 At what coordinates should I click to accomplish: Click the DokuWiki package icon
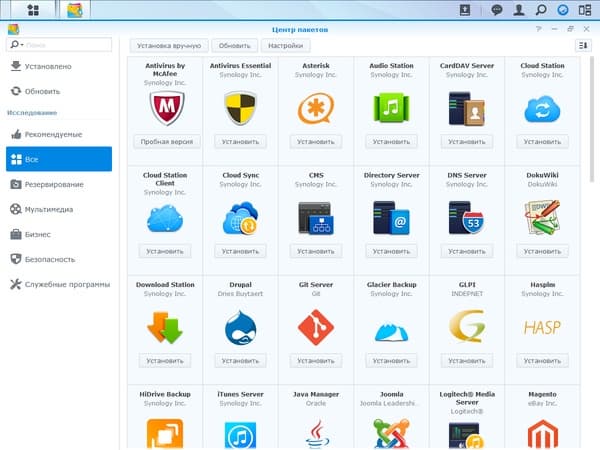(542, 217)
